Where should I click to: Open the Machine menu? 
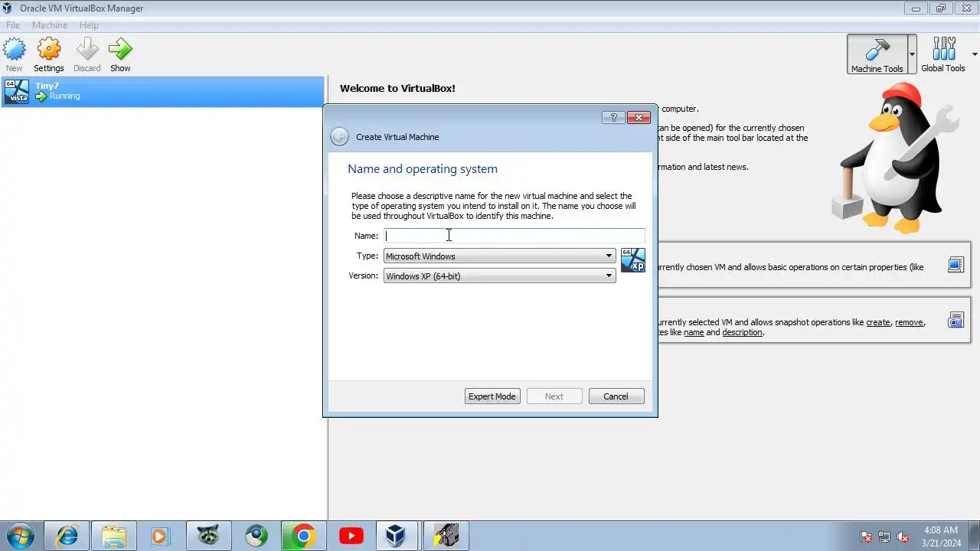(50, 25)
